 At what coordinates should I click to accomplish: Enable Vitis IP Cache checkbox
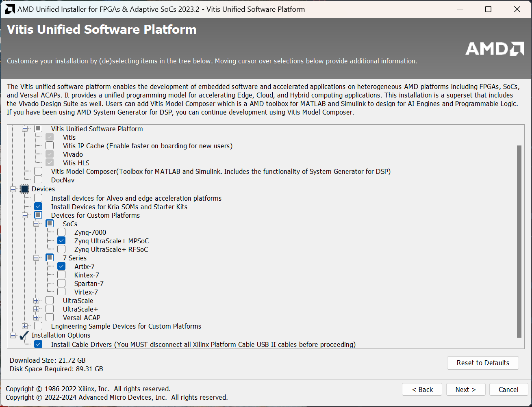pyautogui.click(x=50, y=146)
